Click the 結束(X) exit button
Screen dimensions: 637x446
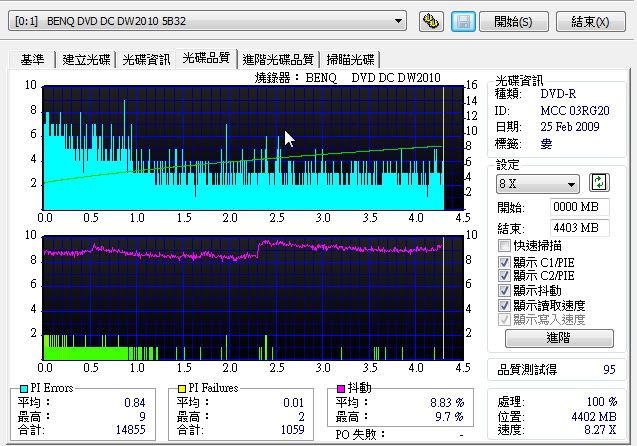point(590,21)
